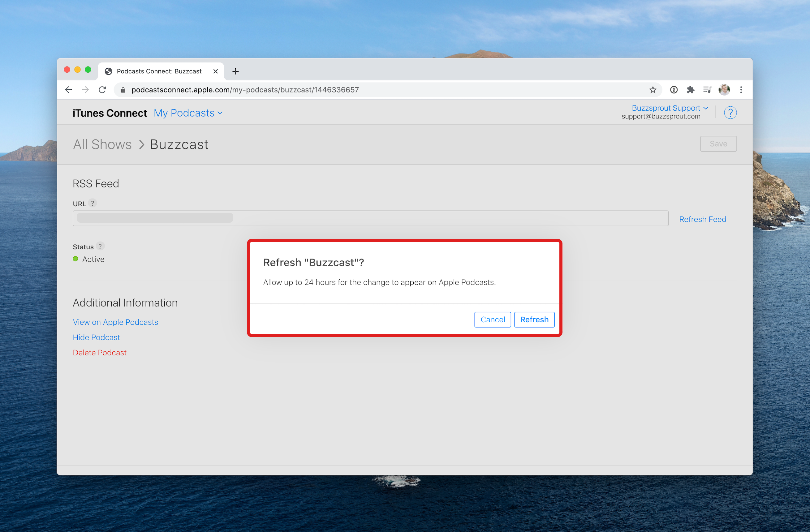Expand the Buzzsprout Support account menu
Screen dimensions: 810x532
pyautogui.click(x=670, y=108)
